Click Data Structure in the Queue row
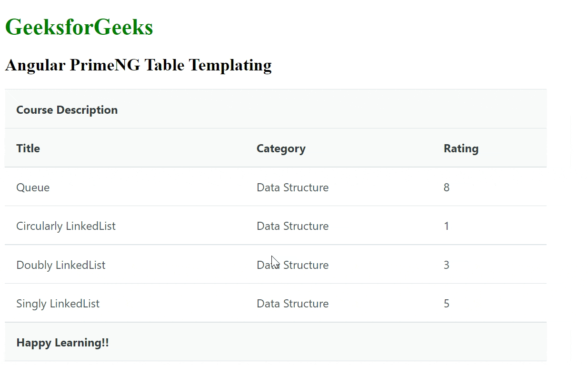588x365 pixels. tap(292, 187)
